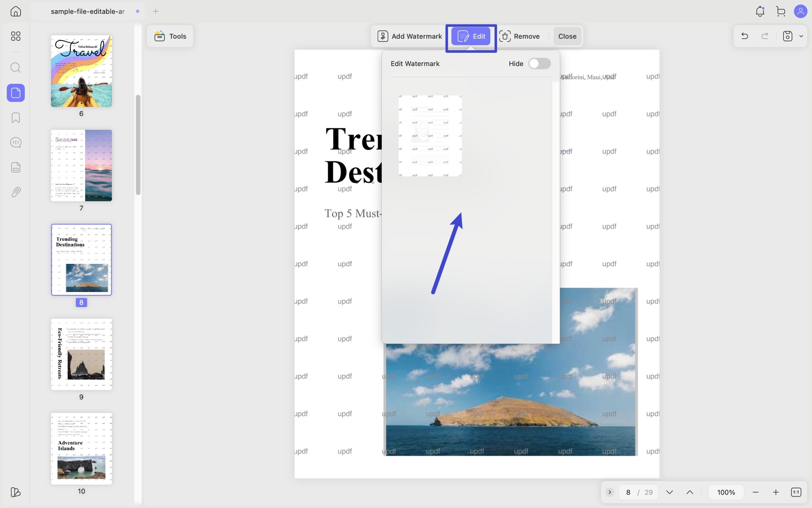Open the shopping cart icon
The width and height of the screenshot is (812, 508).
781,11
